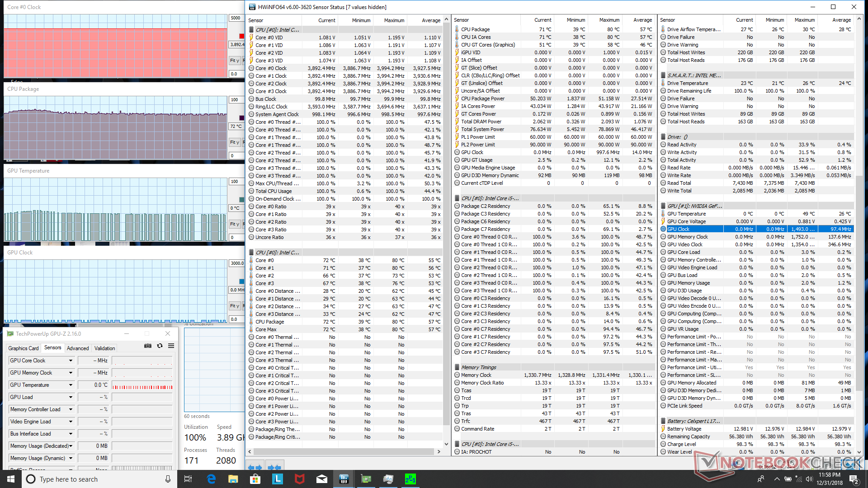Viewport: 868px width, 488px height.
Task: Click blue color swatch in GPU Clock graph
Action: [242, 282]
